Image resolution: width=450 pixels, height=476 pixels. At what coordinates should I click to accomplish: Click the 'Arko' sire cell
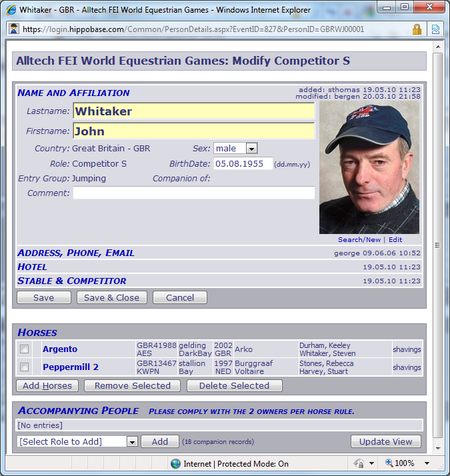[243, 349]
